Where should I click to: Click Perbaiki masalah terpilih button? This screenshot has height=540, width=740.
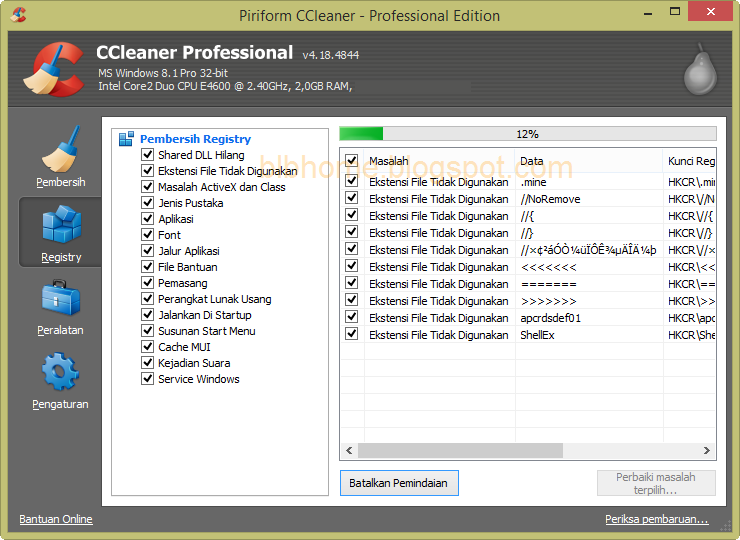click(656, 483)
